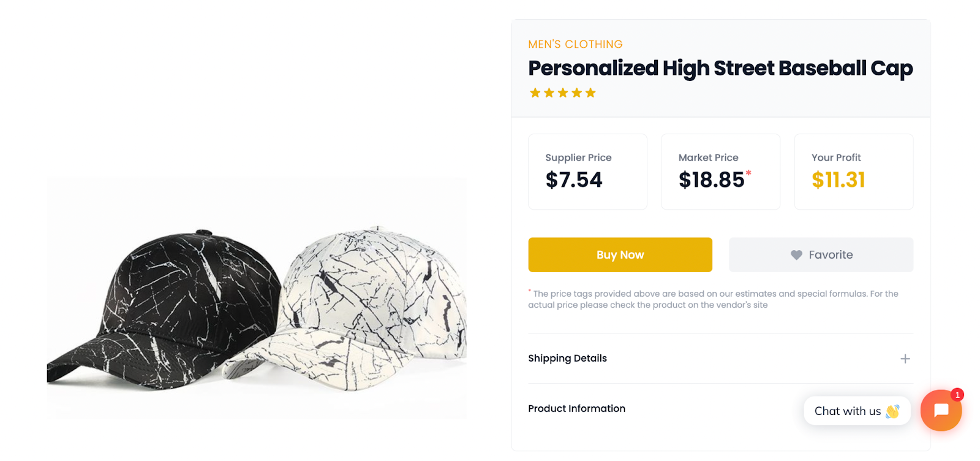The width and height of the screenshot is (980, 461).
Task: Click the third rating star
Action: [563, 93]
